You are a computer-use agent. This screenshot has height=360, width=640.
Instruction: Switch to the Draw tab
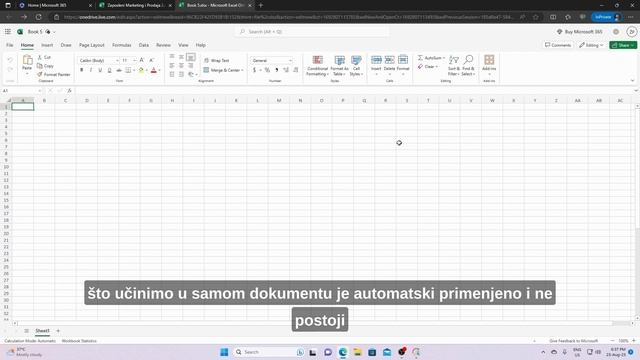point(66,45)
